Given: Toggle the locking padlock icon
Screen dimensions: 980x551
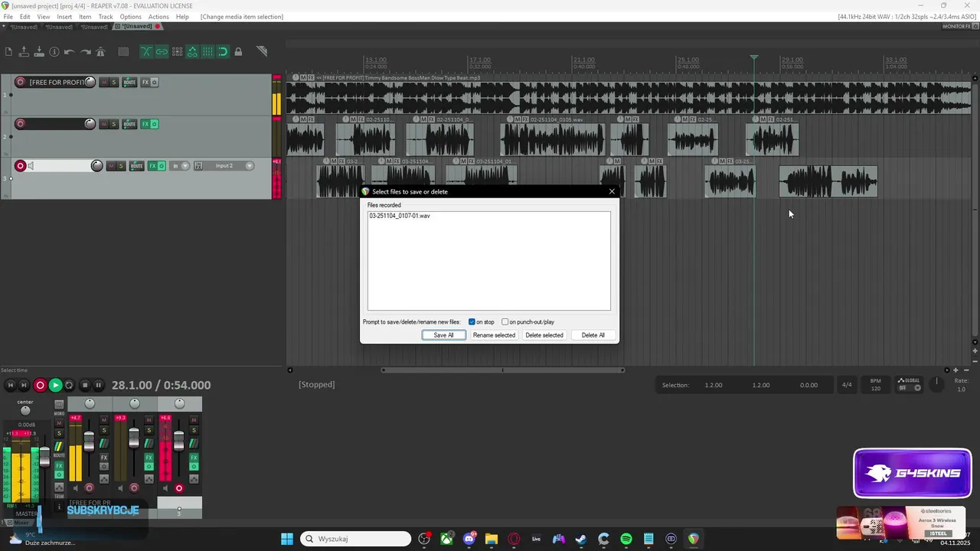Looking at the screenshot, I should point(238,52).
